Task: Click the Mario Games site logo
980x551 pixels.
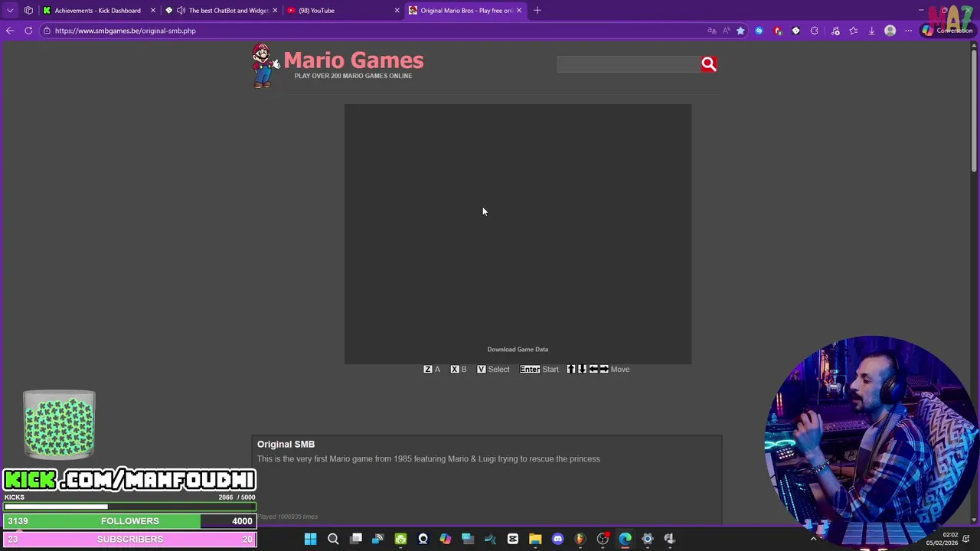Action: 338,66
